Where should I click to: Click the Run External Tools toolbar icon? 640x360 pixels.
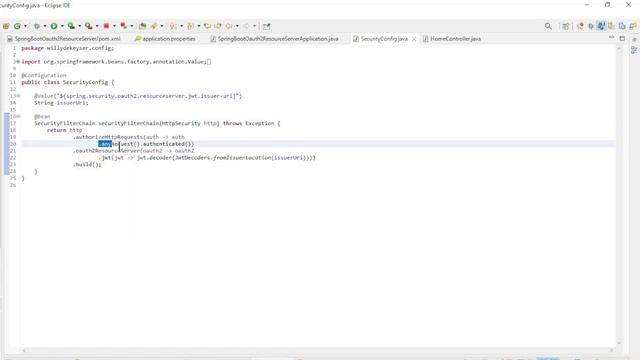click(x=89, y=26)
